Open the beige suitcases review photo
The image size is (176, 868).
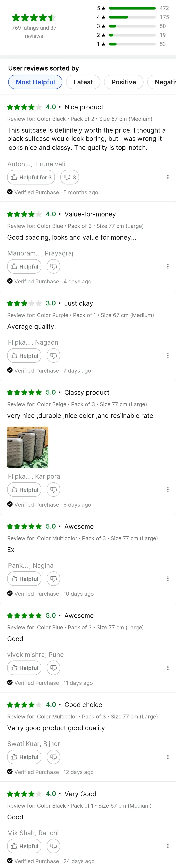coord(28,447)
